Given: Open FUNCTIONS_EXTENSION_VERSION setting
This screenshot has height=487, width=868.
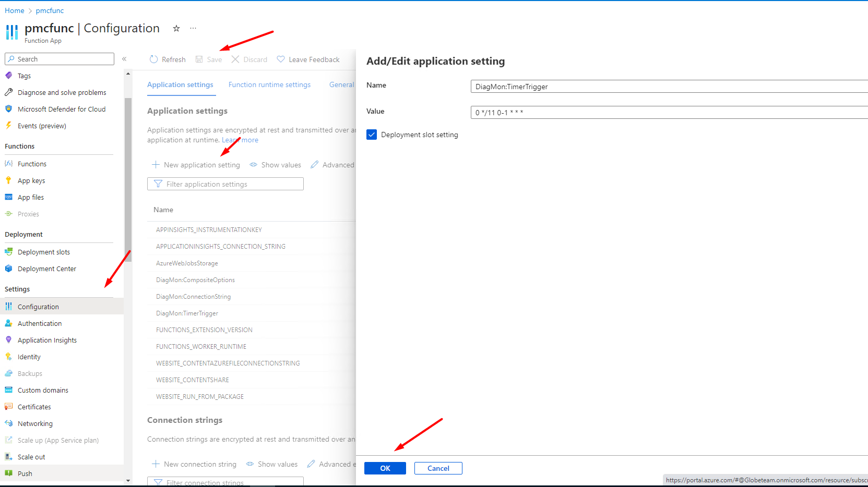Looking at the screenshot, I should (204, 330).
